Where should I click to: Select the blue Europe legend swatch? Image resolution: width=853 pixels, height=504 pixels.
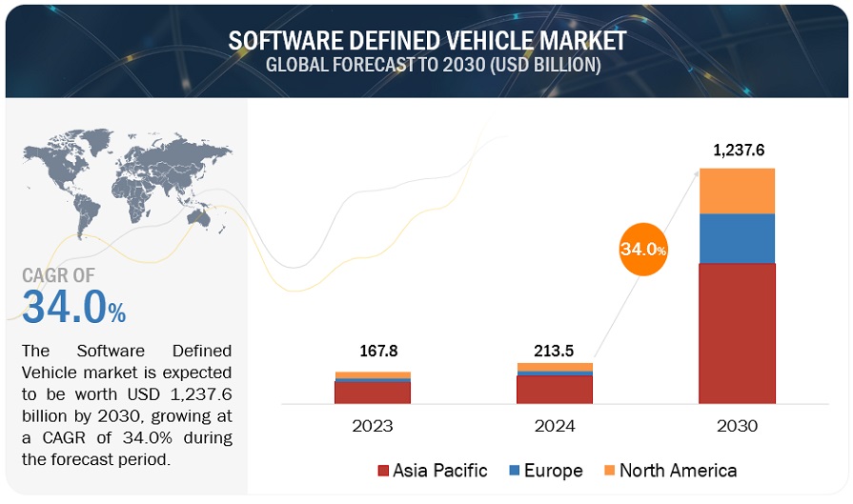pos(515,471)
